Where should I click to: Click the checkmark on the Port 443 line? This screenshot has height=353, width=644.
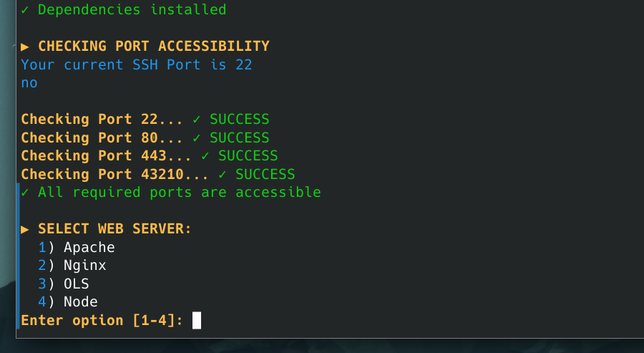pyautogui.click(x=205, y=155)
